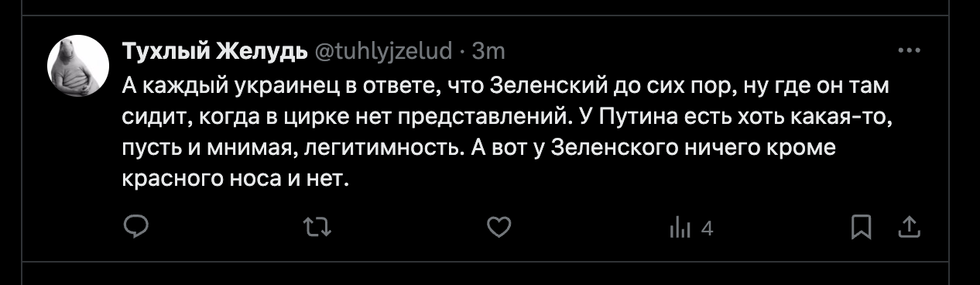The width and height of the screenshot is (980, 285).
Task: Open the three-dot More options menu
Action: click(906, 51)
